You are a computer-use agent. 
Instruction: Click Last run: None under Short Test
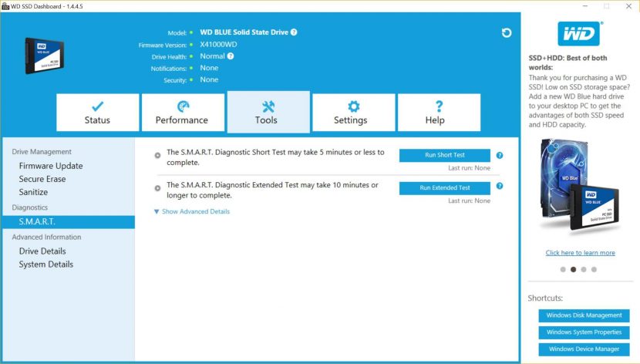click(469, 168)
